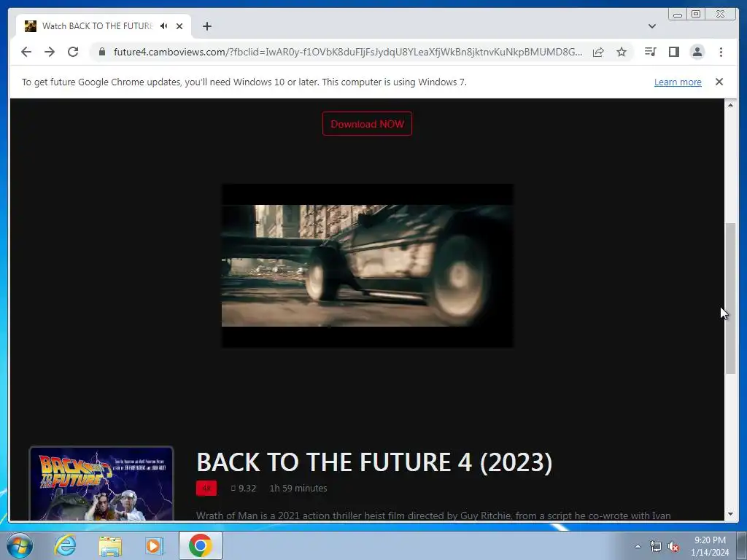This screenshot has height=560, width=747.
Task: Open Windows Media Player from the taskbar
Action: coord(155,545)
